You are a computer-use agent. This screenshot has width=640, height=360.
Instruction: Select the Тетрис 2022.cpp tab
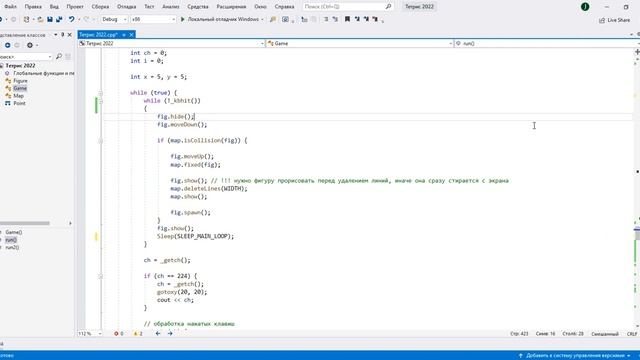tap(98, 35)
